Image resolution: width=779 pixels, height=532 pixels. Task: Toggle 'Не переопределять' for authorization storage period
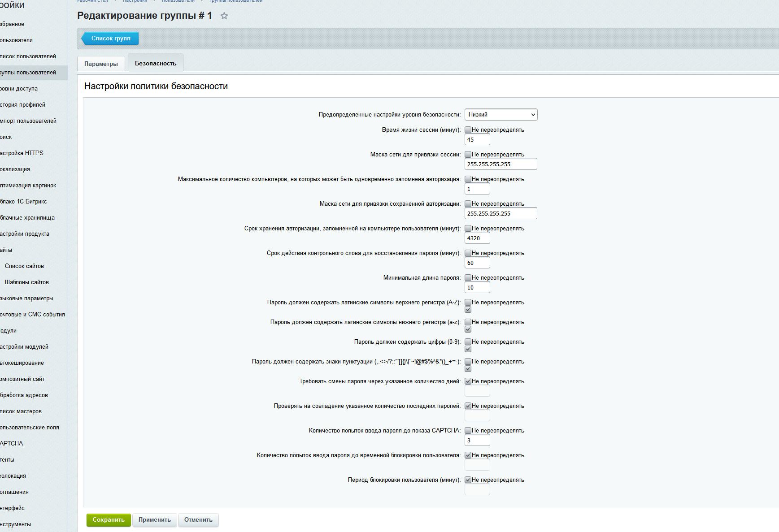click(x=468, y=229)
